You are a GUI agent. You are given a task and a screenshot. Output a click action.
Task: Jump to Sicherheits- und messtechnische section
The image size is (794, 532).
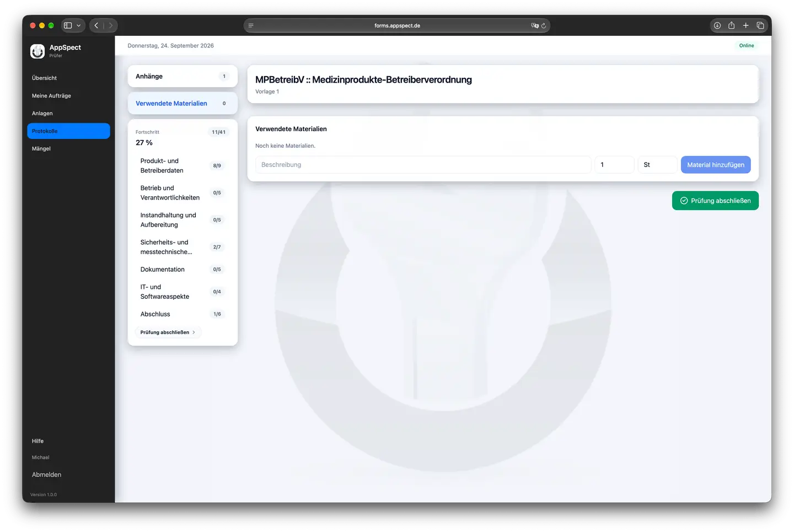(x=183, y=247)
